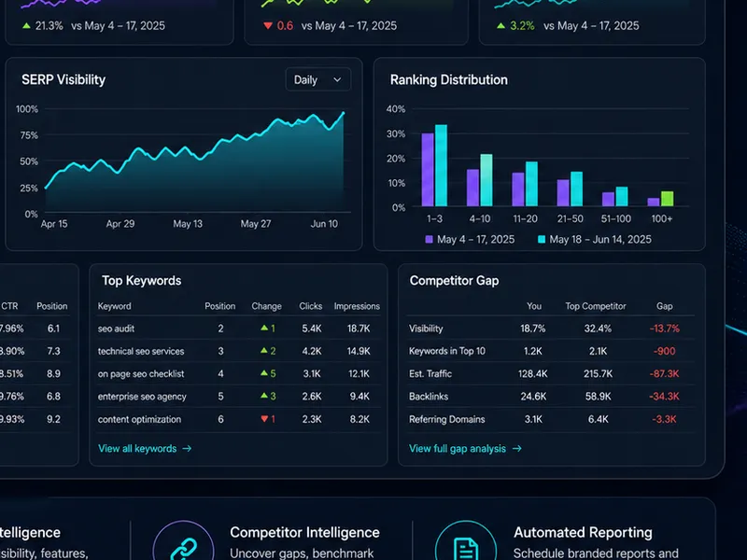Select the 'enterprise seo agency' keyword
This screenshot has height=560, width=747.
coord(142,397)
